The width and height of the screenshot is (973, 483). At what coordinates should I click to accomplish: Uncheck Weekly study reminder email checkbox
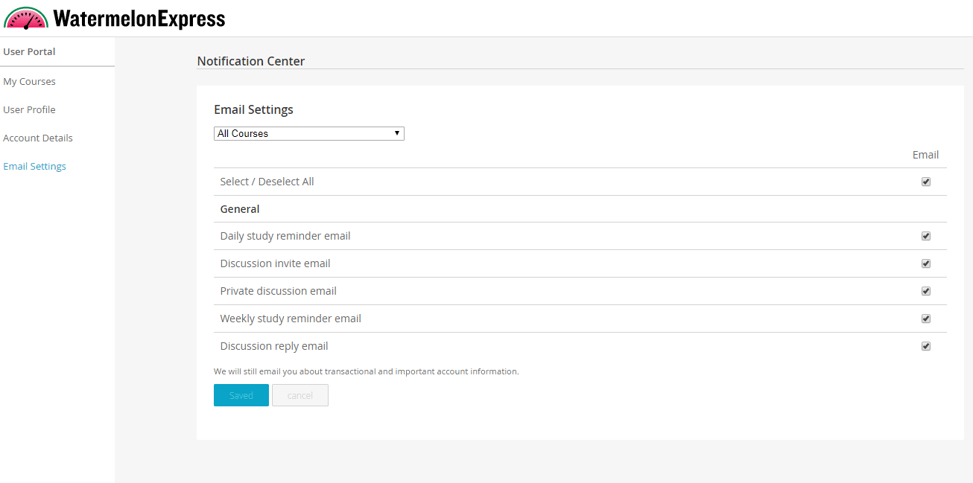926,318
